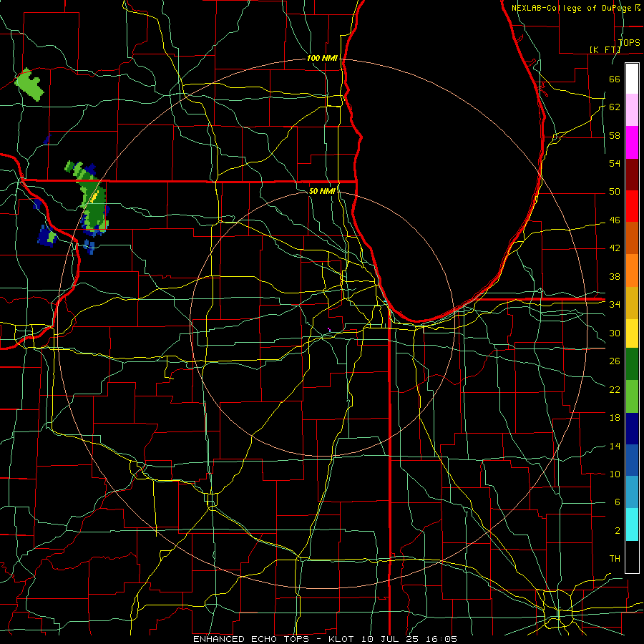
Task: Click the '50 NMI' range ring label
Action: (x=322, y=191)
